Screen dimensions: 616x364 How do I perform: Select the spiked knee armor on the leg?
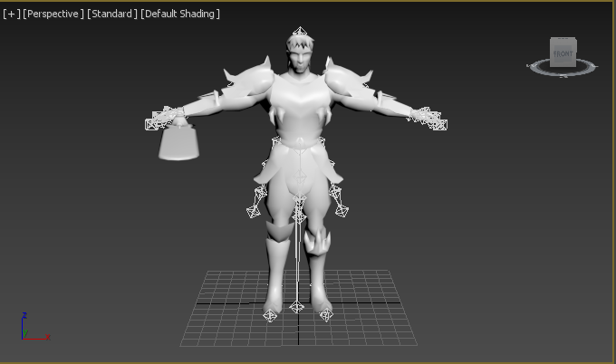point(317,241)
